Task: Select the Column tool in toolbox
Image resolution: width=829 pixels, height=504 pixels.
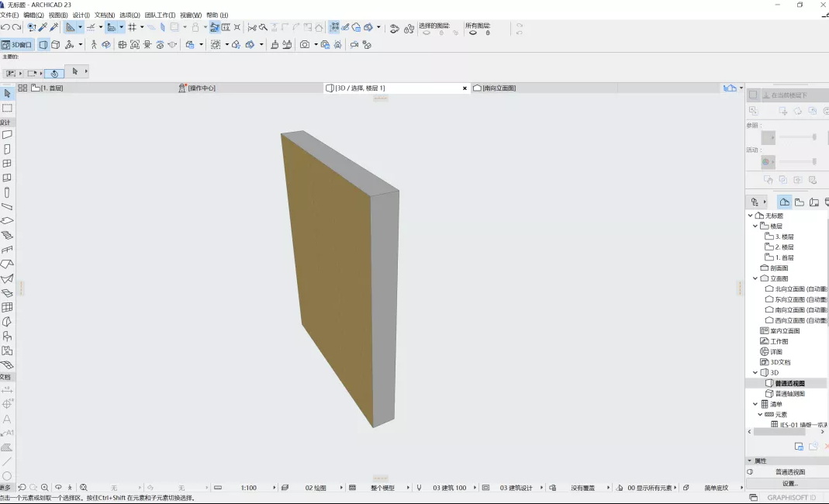Action: click(7, 192)
